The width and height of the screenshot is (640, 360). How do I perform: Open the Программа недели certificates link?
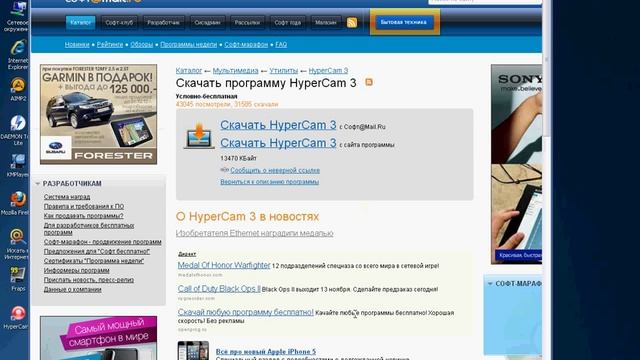click(x=94, y=261)
